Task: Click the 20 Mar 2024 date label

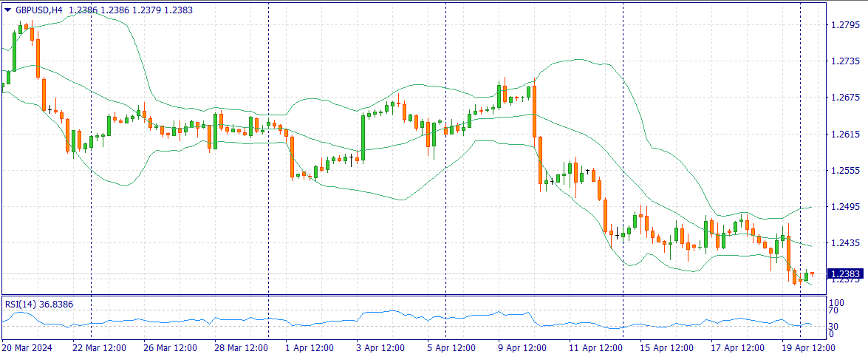Action: click(x=27, y=347)
